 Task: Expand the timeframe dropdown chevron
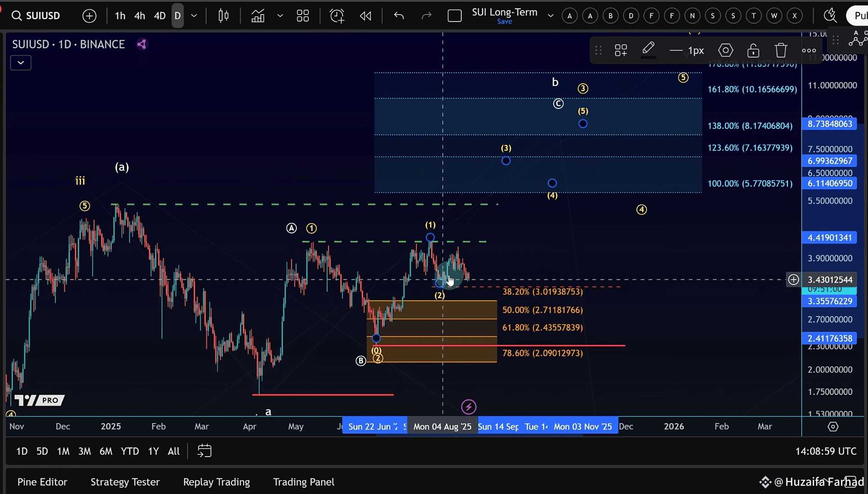[194, 16]
